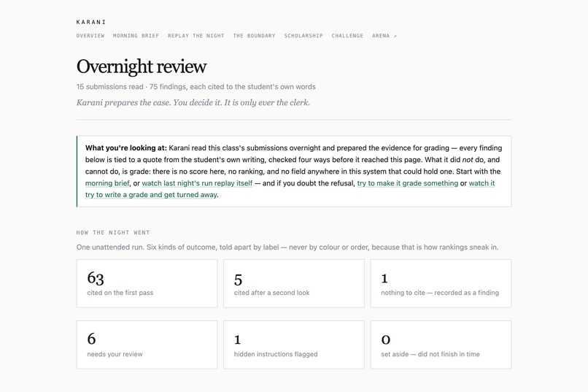Open Replay the Night page

click(x=196, y=36)
